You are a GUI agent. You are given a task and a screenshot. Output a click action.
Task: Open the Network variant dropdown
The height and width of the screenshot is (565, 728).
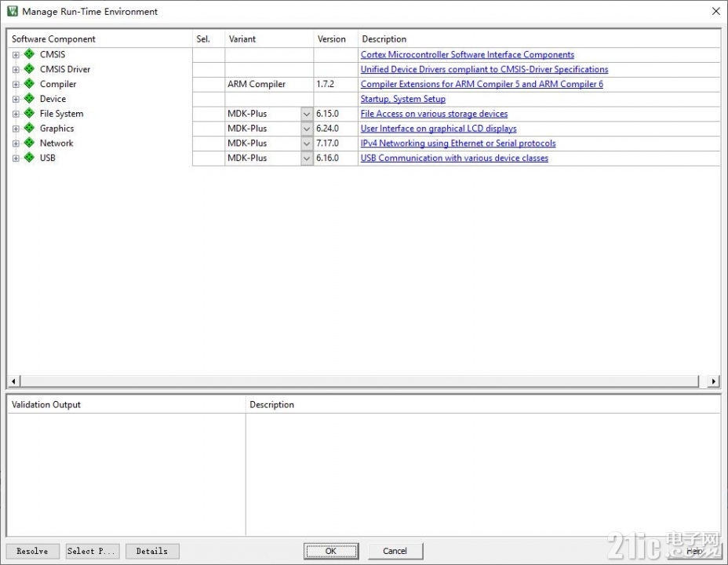[307, 144]
